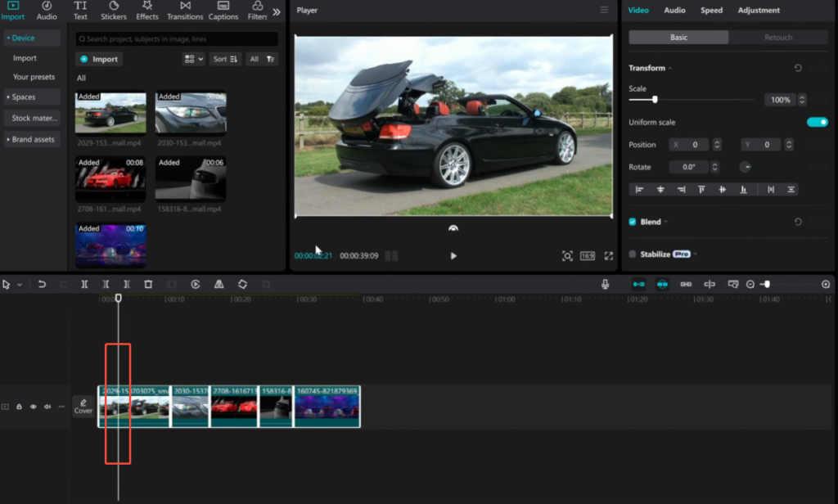Viewport: 838px width, 504px height.
Task: Open the Effects panel
Action: [x=147, y=11]
